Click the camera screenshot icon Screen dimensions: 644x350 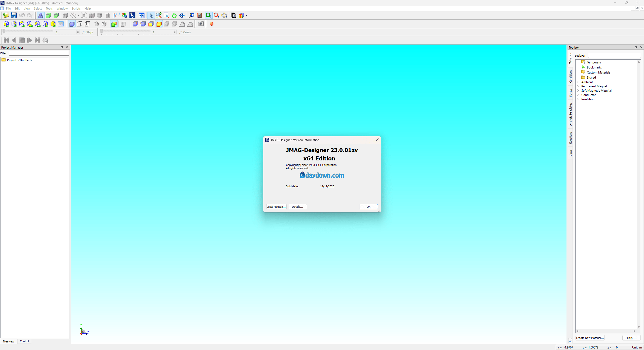(x=201, y=24)
